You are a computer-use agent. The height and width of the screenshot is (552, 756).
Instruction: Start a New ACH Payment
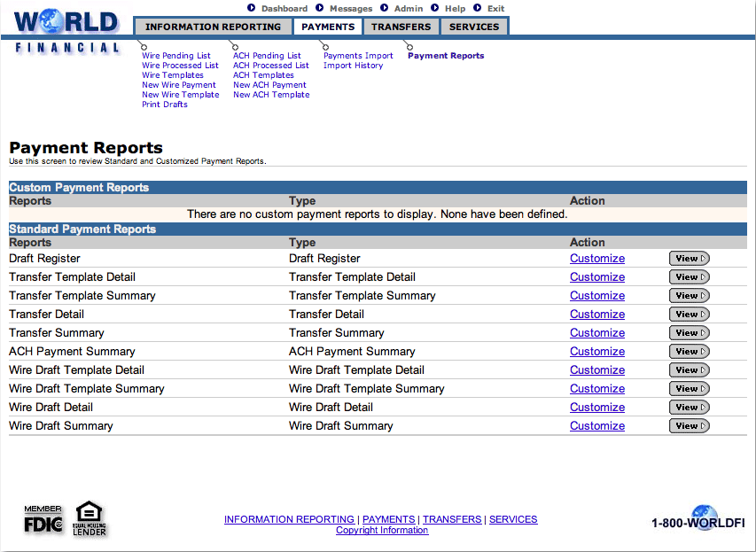coord(269,84)
